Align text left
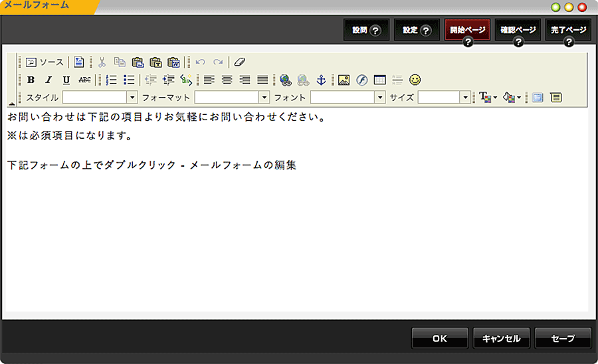 point(209,80)
